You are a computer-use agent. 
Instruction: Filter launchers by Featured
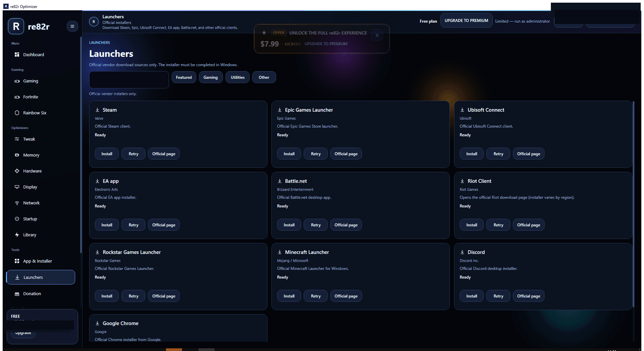click(184, 77)
